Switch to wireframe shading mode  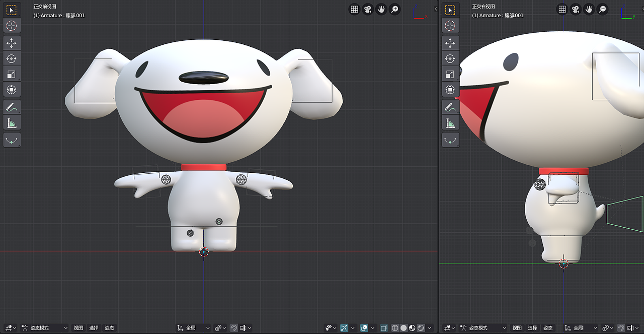click(x=395, y=328)
